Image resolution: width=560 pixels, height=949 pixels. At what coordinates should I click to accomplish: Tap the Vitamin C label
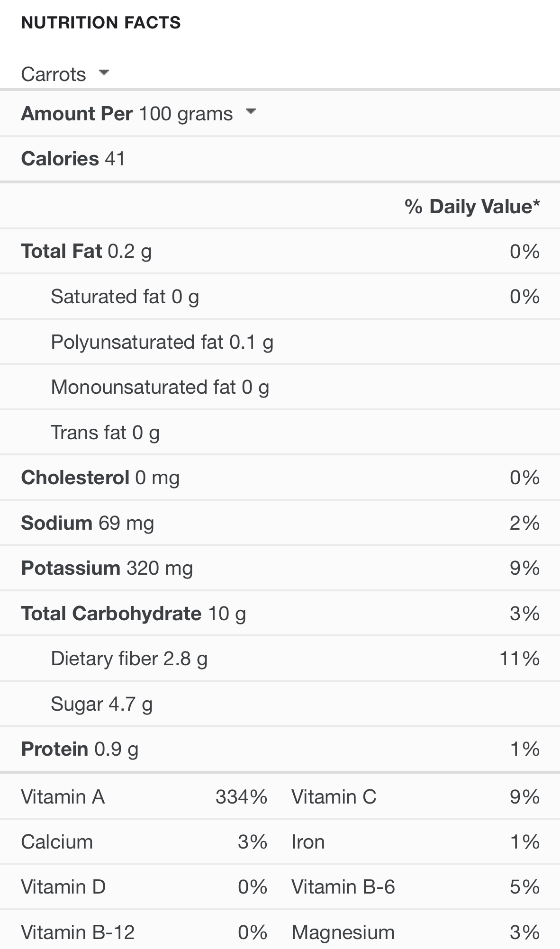334,797
